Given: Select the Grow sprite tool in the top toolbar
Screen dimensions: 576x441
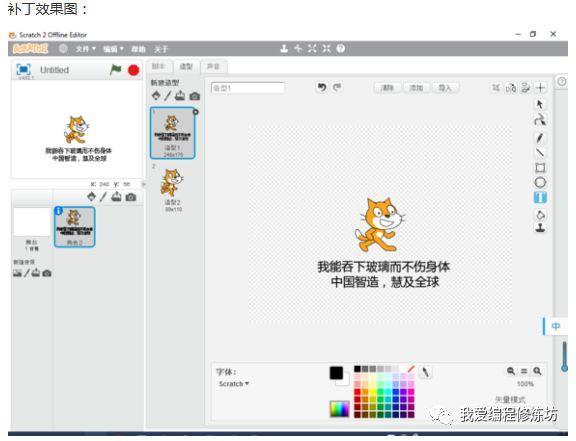Looking at the screenshot, I should point(312,49).
